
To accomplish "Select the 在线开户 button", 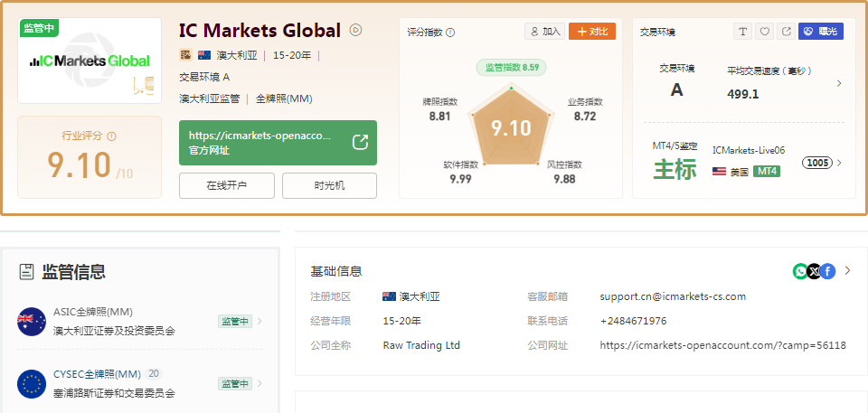I will click(226, 185).
